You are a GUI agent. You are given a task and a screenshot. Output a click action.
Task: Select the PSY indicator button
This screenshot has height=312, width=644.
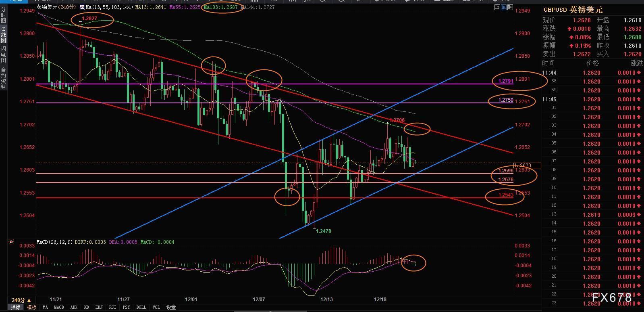[x=127, y=307]
